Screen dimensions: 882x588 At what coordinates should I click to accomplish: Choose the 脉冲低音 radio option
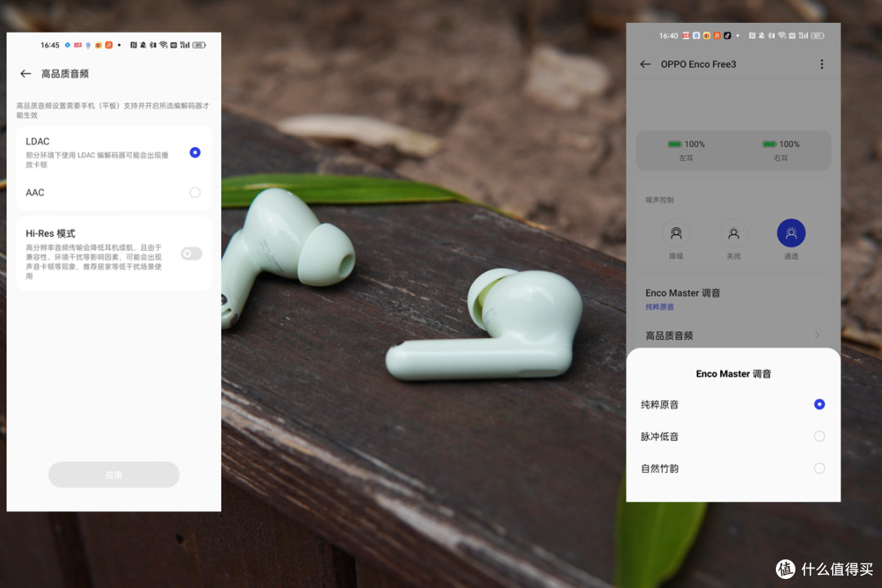click(x=819, y=437)
